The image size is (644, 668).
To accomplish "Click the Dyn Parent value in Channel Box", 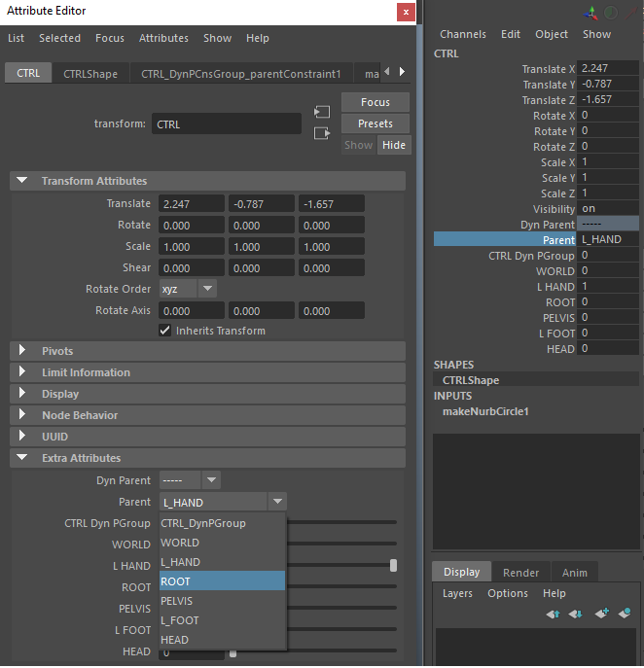I will pos(608,224).
